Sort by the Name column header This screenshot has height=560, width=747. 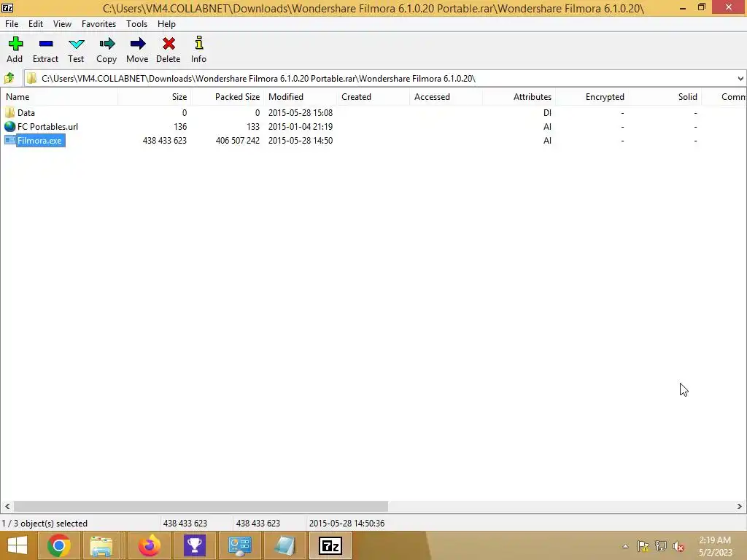[x=59, y=97]
